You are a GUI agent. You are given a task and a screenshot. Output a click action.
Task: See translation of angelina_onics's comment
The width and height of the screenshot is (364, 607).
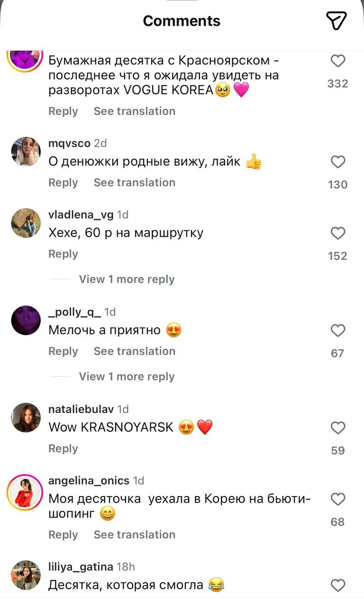[x=134, y=535]
